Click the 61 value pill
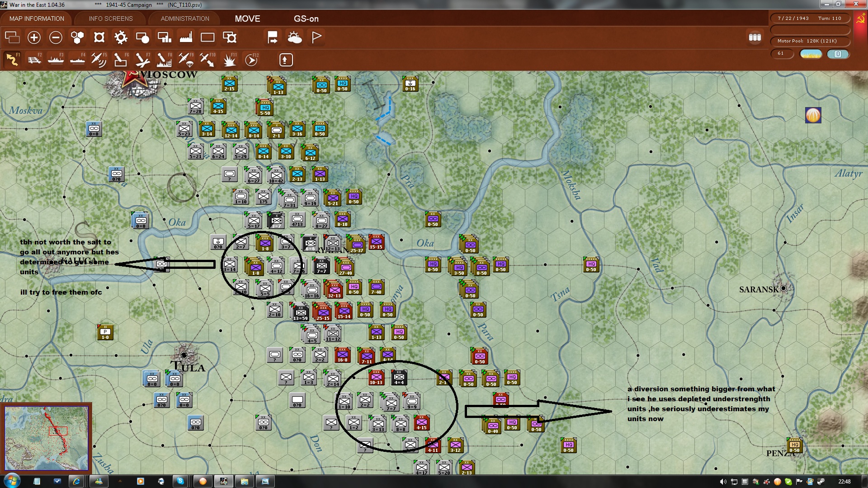 (782, 53)
